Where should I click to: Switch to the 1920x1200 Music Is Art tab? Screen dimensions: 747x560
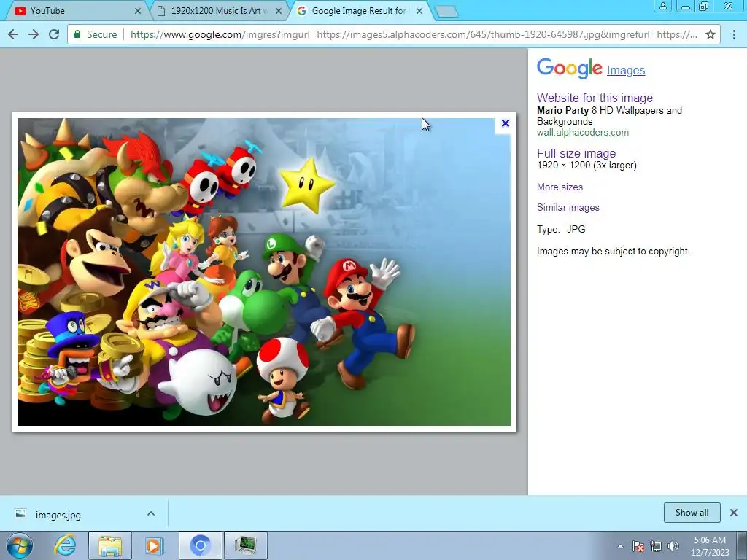[x=218, y=10]
